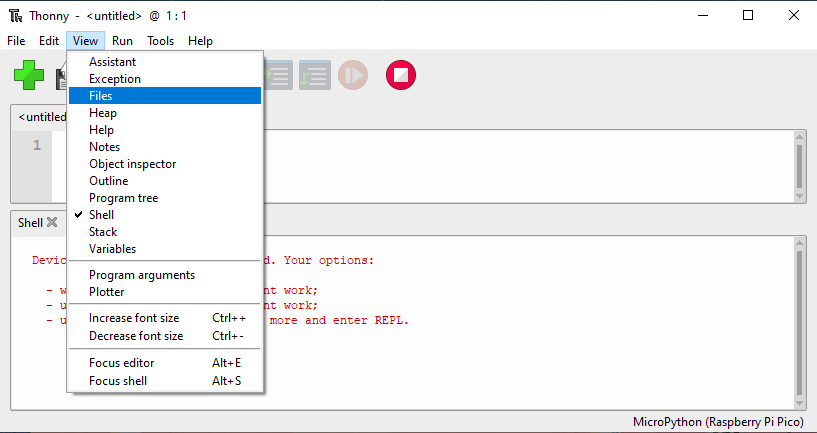
Task: Click the green plus New file icon
Action: 28,75
